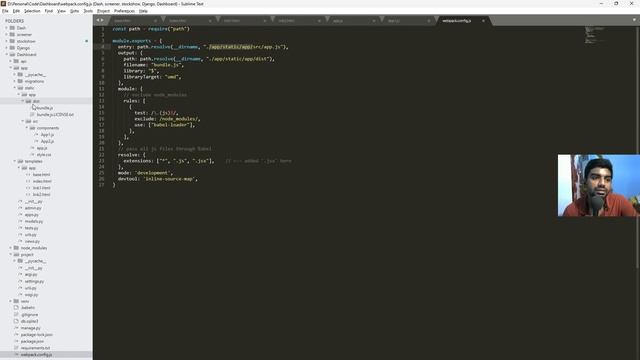Open the Preferences menu
640x360 pixels.
tap(124, 11)
